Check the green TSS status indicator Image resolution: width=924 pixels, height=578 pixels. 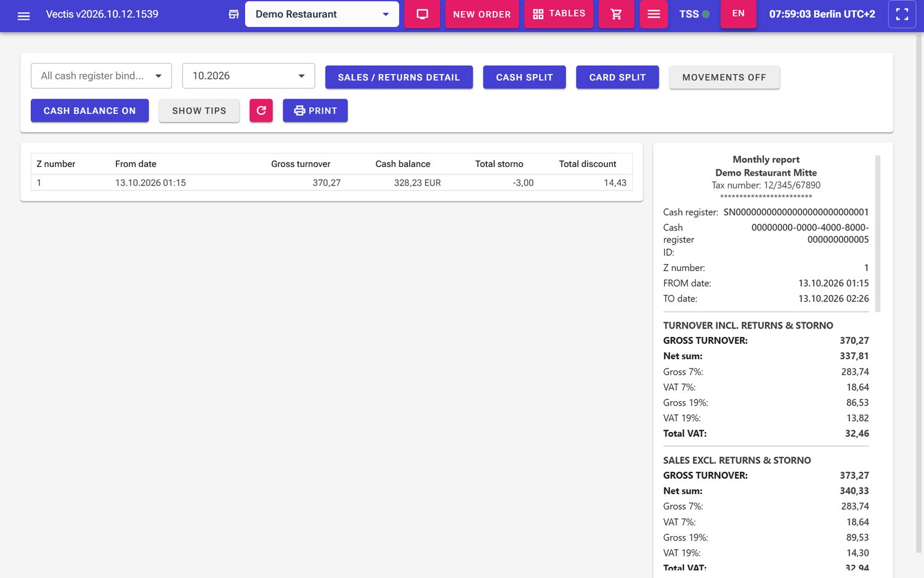pyautogui.click(x=706, y=14)
